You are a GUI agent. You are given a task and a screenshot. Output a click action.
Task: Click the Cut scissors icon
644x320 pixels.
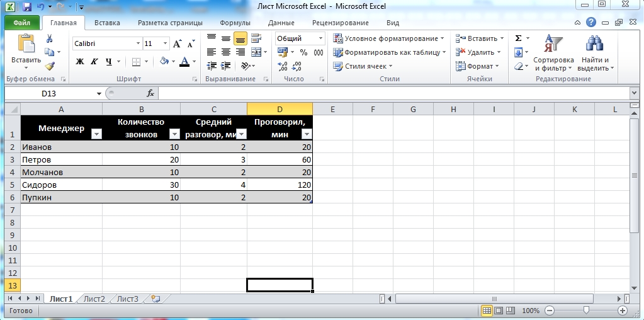49,39
